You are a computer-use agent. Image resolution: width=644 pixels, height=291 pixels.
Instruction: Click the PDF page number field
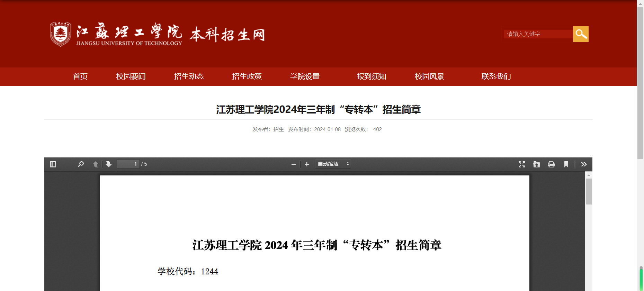[x=128, y=164]
